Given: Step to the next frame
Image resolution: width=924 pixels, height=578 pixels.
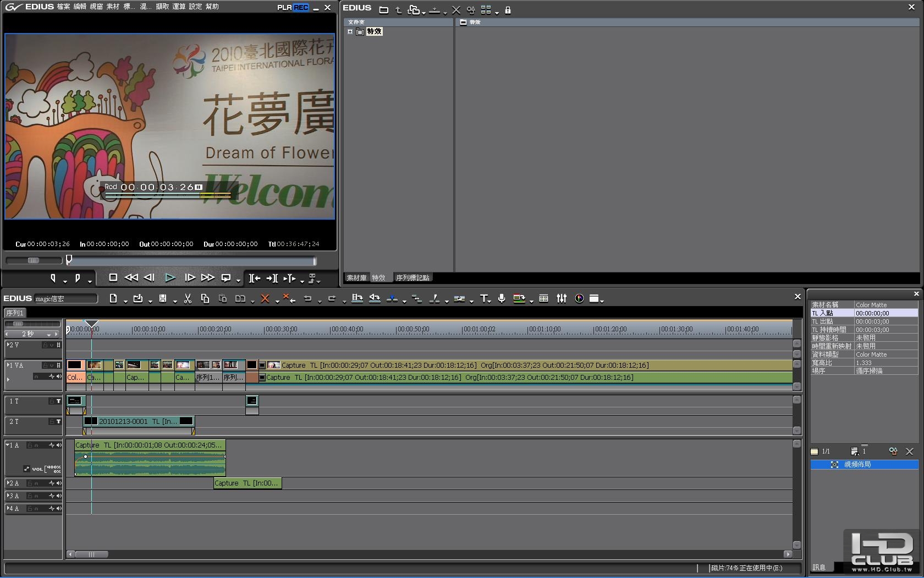Looking at the screenshot, I should point(190,278).
